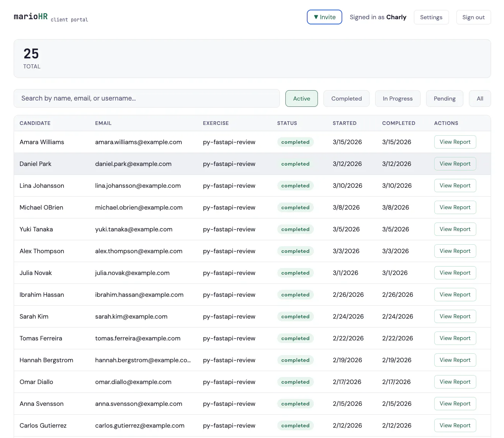This screenshot has width=504, height=438.
Task: View report for Ibrahim Hassan
Action: pos(455,295)
